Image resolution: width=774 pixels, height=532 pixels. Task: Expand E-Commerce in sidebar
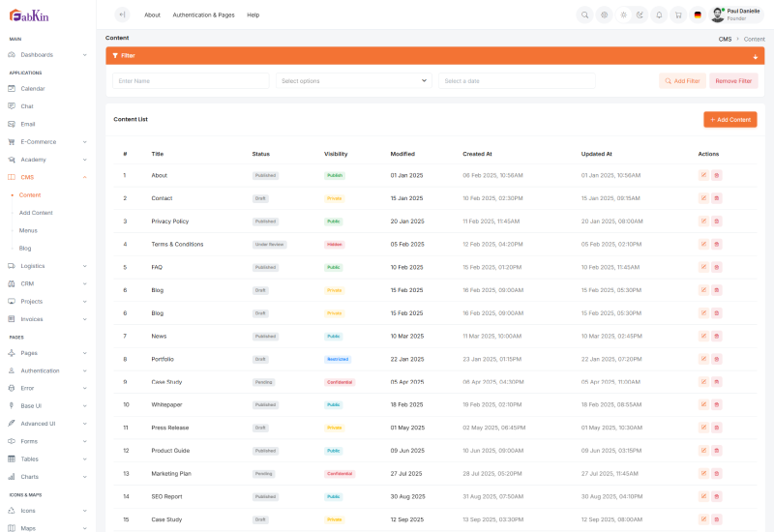[48, 141]
